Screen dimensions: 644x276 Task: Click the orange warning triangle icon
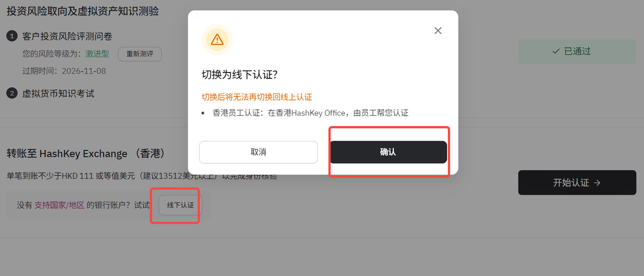[217, 39]
